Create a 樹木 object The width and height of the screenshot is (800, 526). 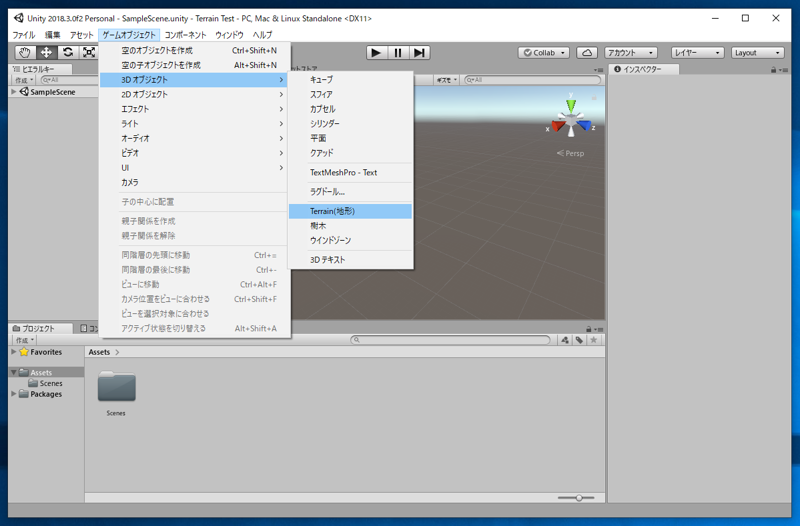coord(351,226)
